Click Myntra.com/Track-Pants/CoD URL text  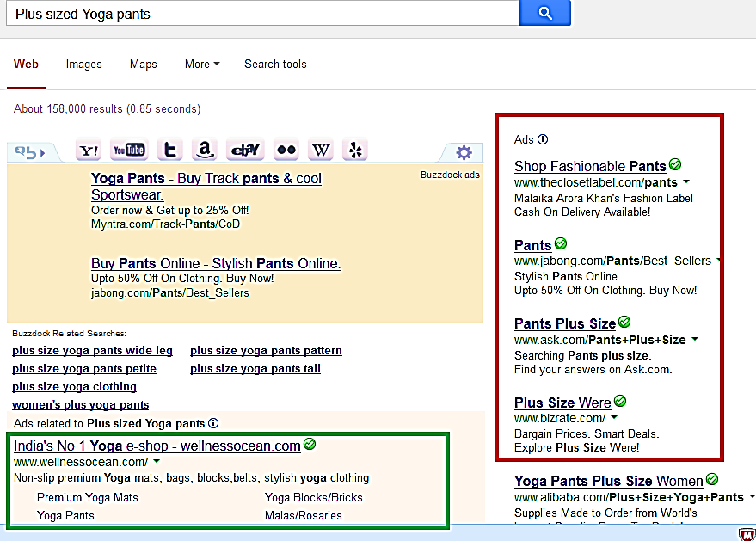pos(165,224)
